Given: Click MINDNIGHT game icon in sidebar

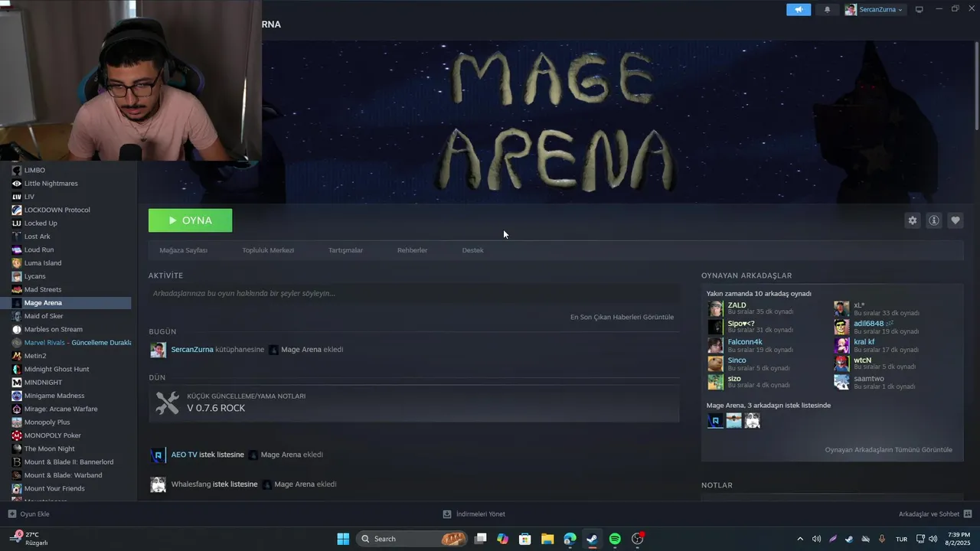Looking at the screenshot, I should click(x=17, y=383).
